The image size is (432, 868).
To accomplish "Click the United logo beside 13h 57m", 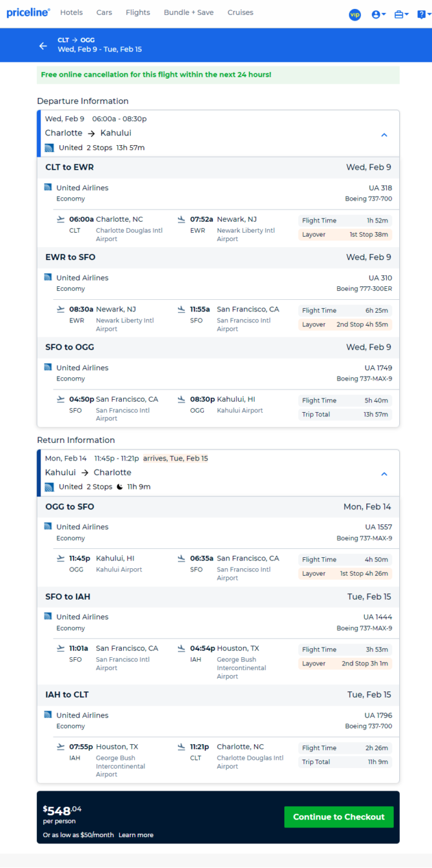I will [50, 148].
